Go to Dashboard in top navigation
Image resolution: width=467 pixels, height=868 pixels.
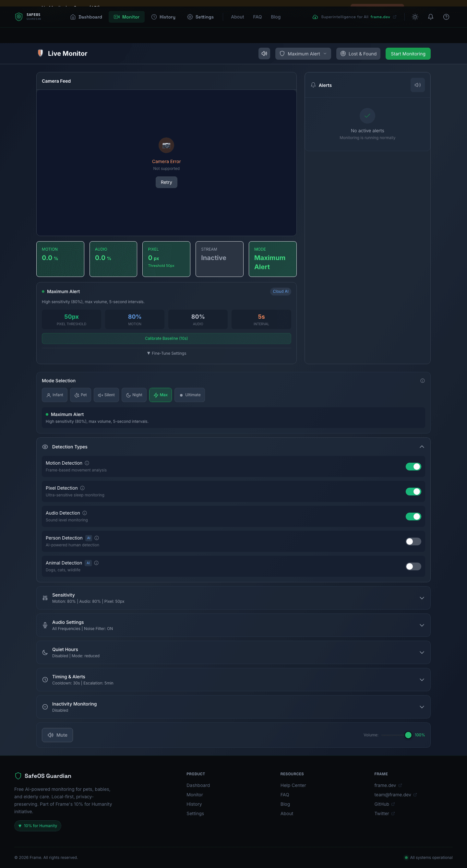click(86, 17)
